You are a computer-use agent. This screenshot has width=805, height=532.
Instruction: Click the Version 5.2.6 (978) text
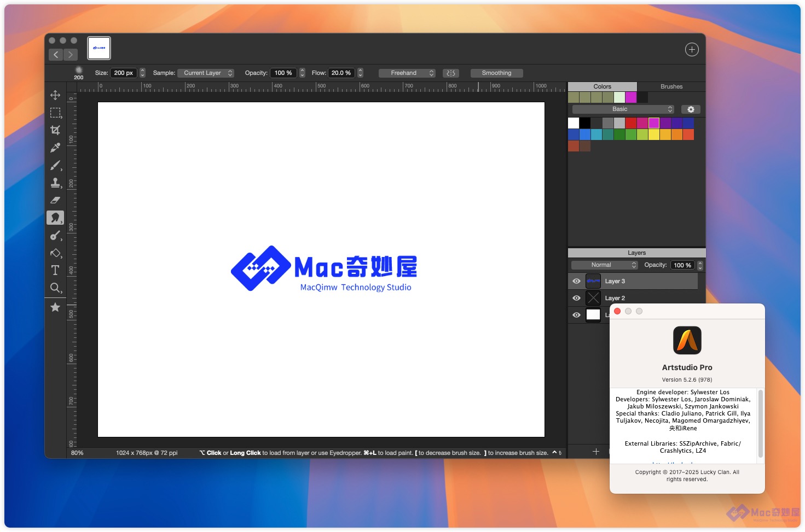pyautogui.click(x=687, y=379)
